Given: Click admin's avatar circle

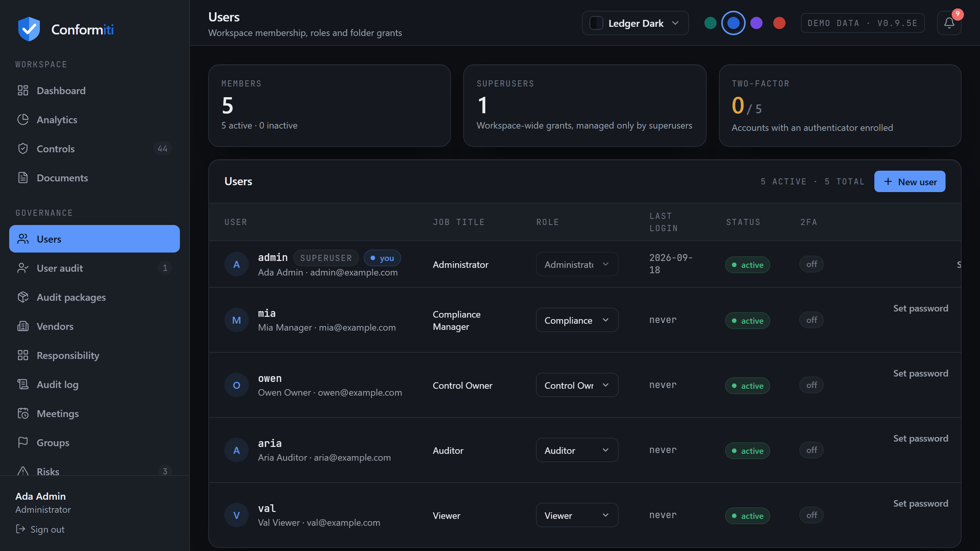Looking at the screenshot, I should 237,264.
